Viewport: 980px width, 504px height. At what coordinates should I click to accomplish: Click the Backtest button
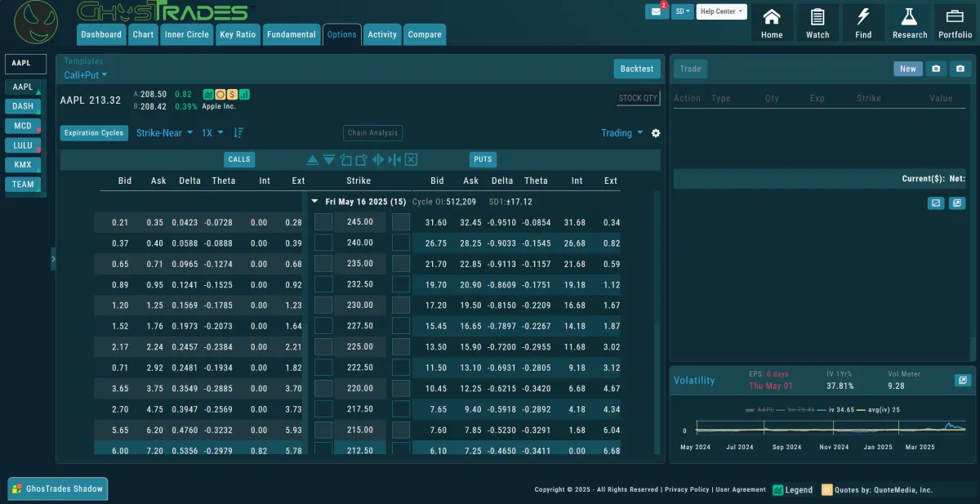tap(637, 69)
